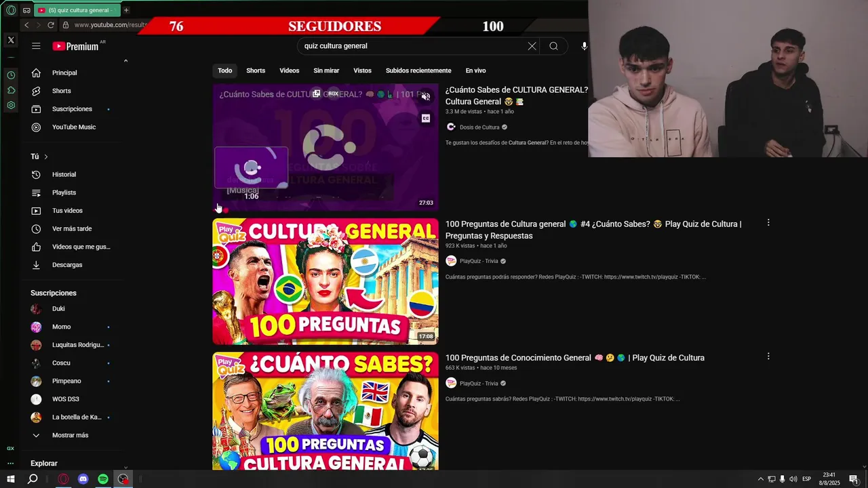Start voice search with microphone icon

point(584,46)
